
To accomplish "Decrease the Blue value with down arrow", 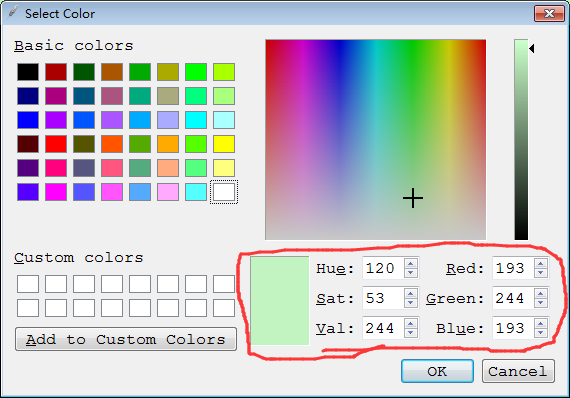I will click(541, 333).
